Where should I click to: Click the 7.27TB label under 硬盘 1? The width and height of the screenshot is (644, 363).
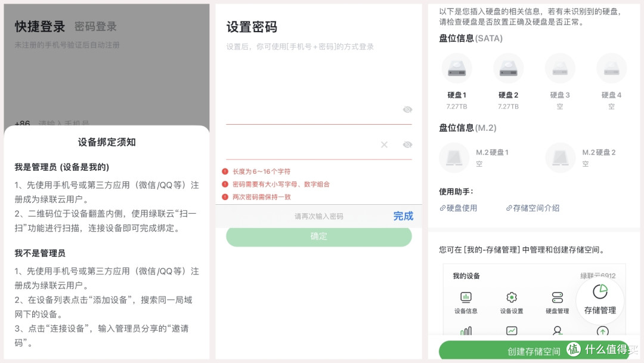pos(457,106)
